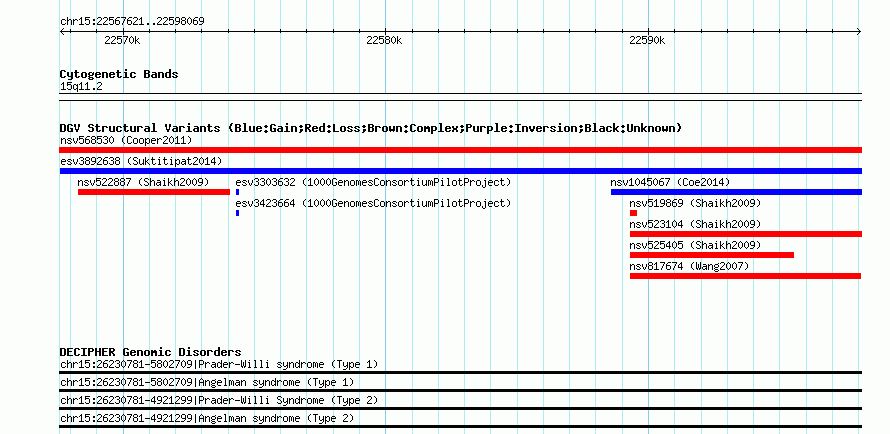Screen dimensions: 890x434
Task: Click the 22590k ruler tick label
Action: pos(647,40)
